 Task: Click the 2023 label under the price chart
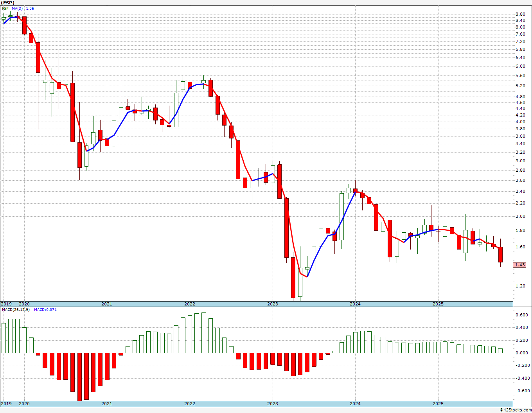coord(272,304)
